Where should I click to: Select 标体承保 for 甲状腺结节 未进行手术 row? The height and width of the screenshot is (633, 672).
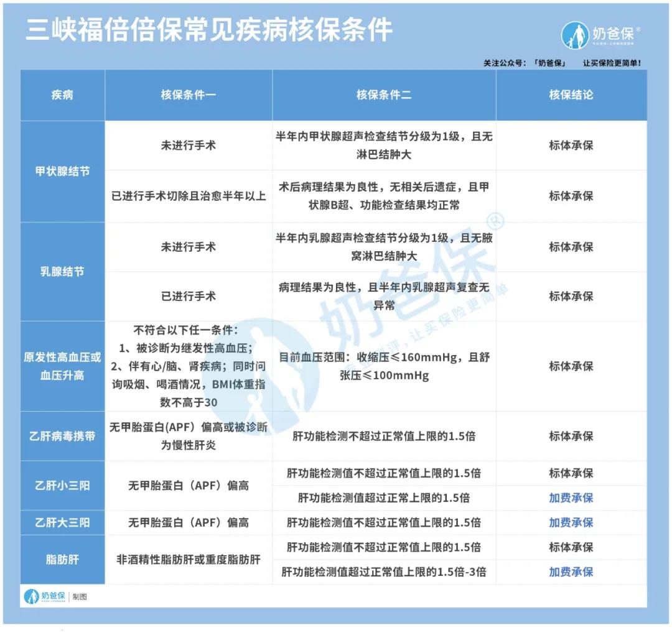click(571, 145)
